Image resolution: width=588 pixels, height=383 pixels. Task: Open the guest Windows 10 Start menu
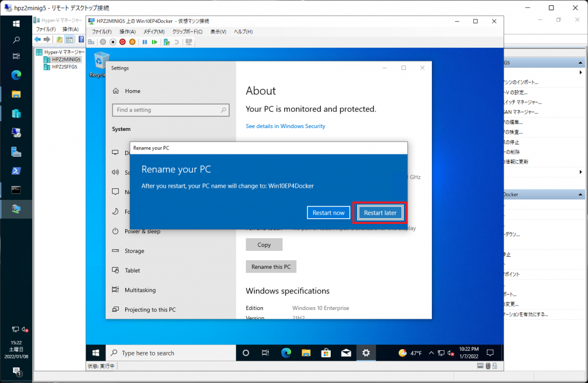click(96, 353)
